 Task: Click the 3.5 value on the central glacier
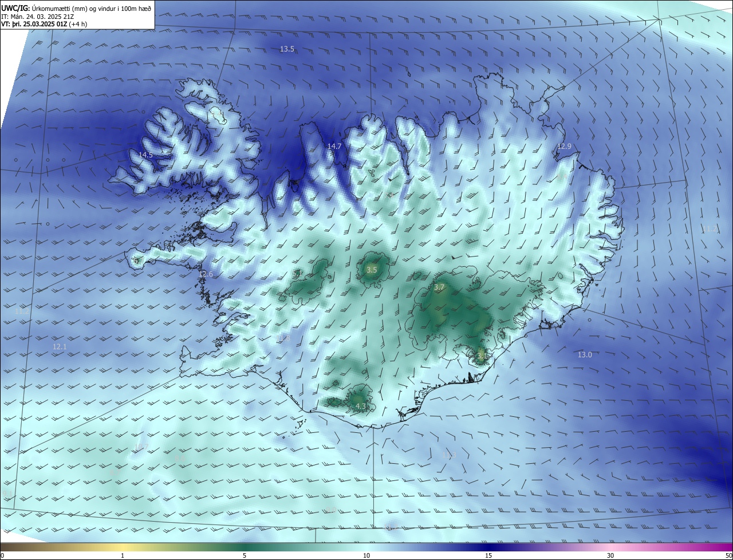372,270
